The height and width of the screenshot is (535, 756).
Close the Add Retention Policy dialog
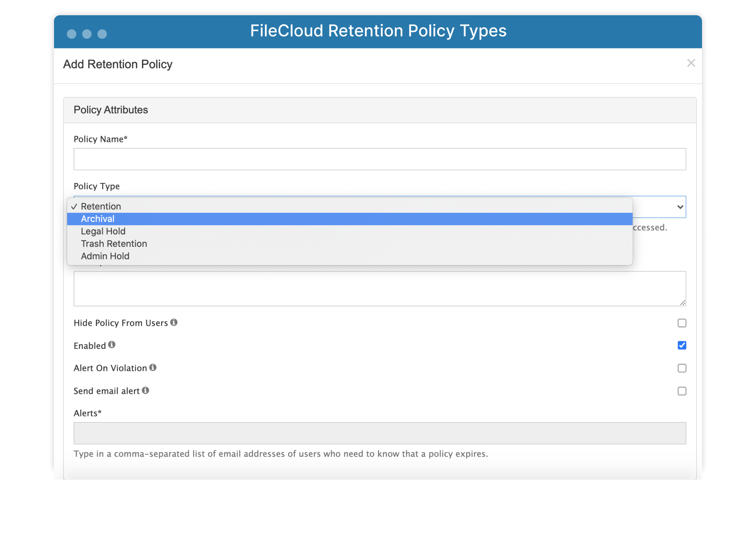[691, 63]
